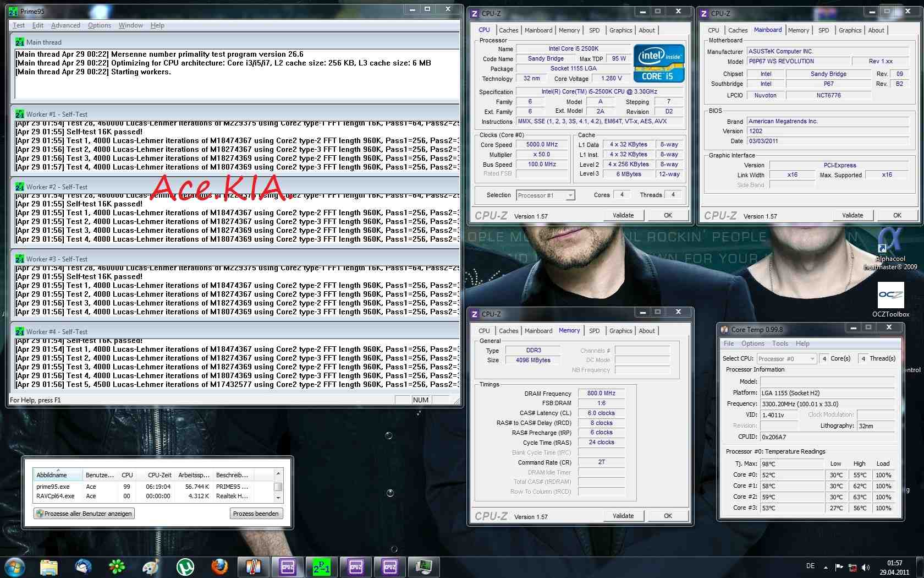Switch to Task Manager taskbar button
This screenshot has width=924, height=578.
(x=424, y=566)
